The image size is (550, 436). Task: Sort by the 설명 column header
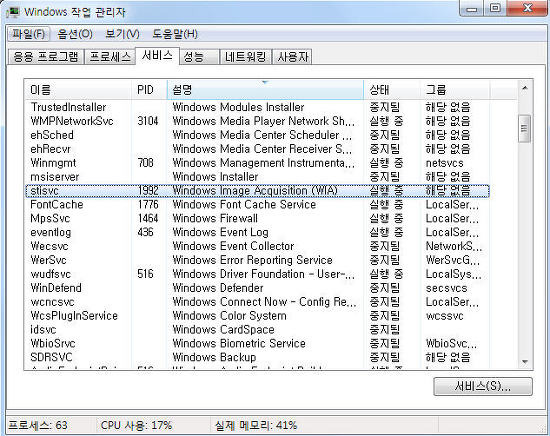pyautogui.click(x=265, y=90)
